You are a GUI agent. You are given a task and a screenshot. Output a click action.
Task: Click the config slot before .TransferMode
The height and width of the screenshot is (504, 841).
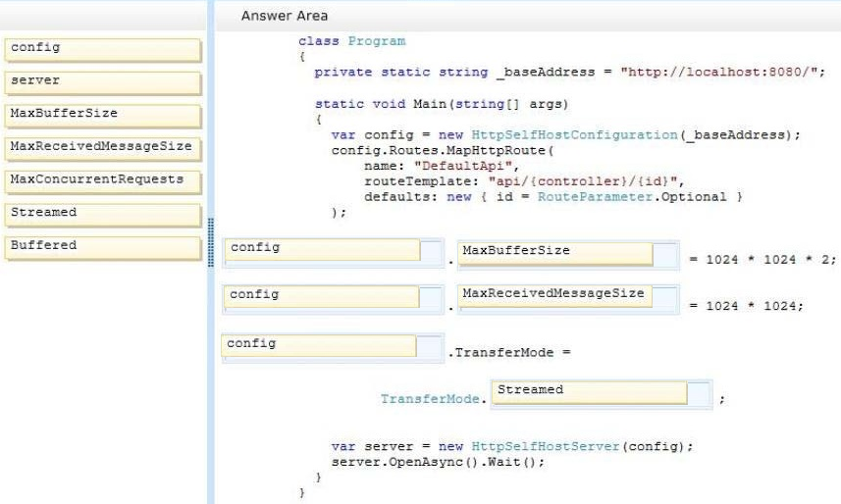point(333,348)
